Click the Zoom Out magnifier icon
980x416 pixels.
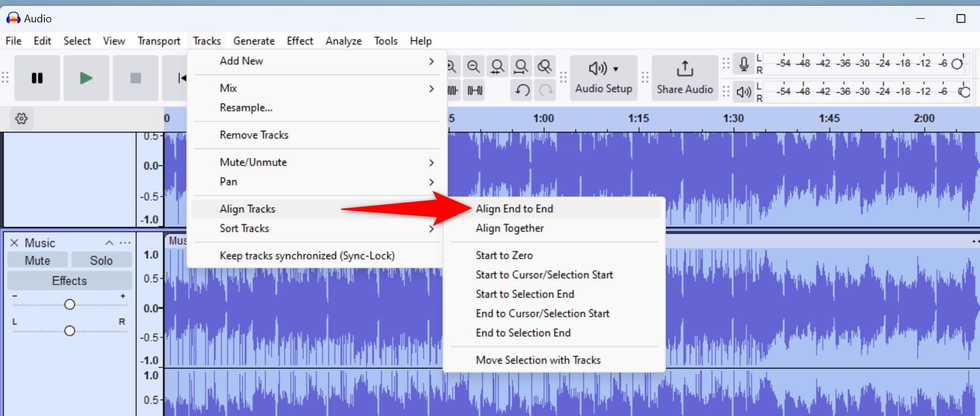coord(474,67)
